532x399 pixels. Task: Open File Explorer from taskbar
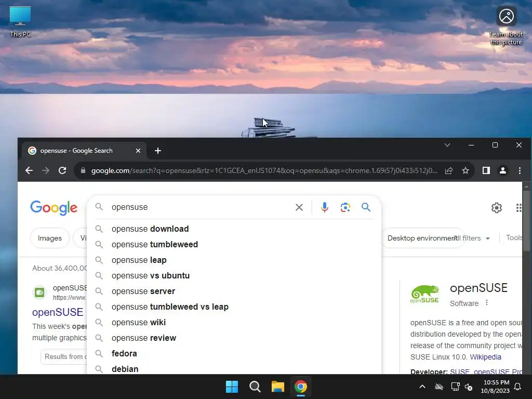coord(277,387)
